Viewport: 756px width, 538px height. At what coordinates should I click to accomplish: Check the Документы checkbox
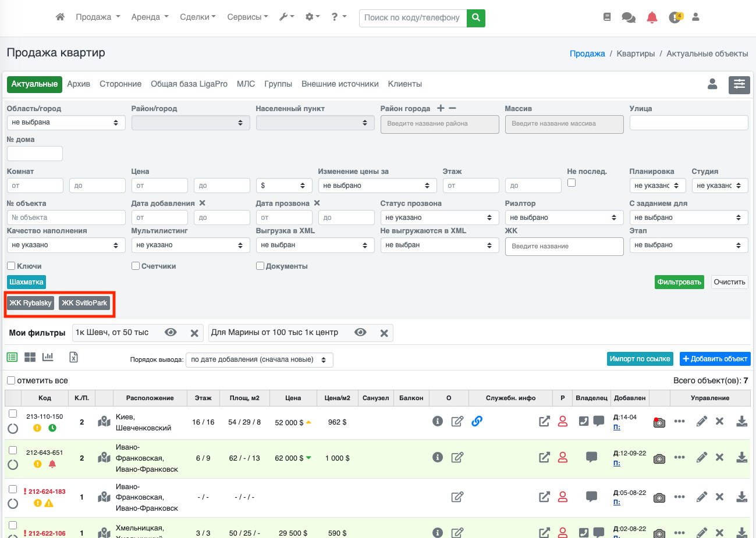(260, 266)
